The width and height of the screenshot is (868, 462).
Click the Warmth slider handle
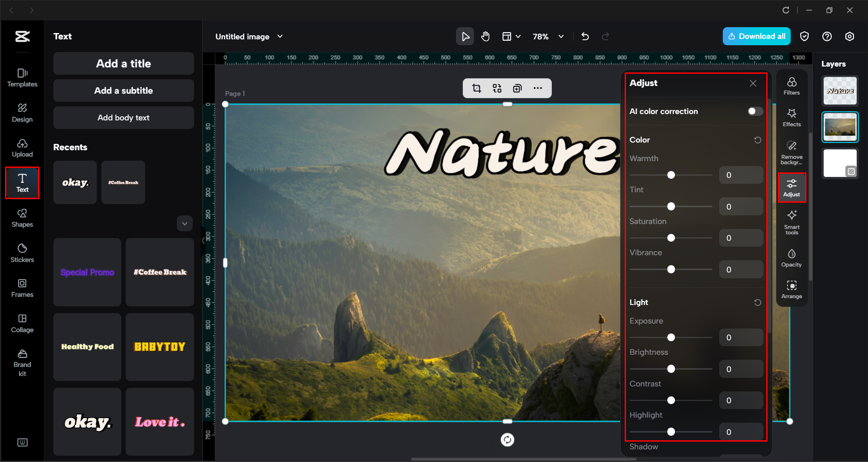671,175
